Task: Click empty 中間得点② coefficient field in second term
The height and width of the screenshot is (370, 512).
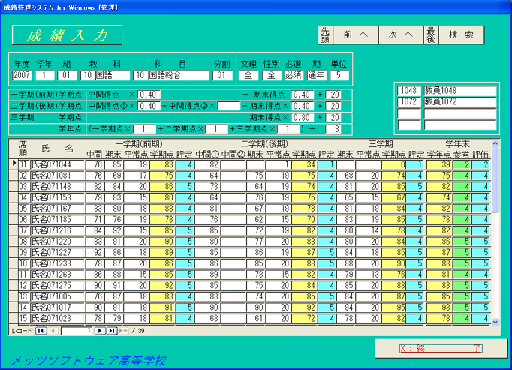Action: (229, 106)
